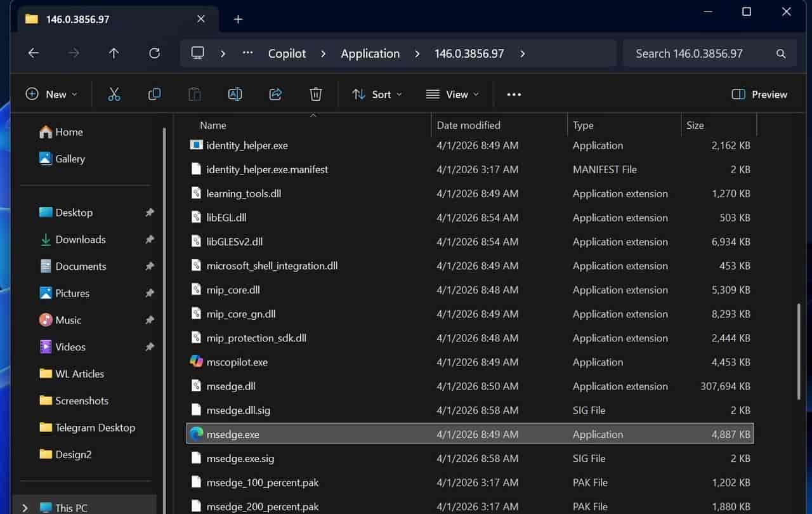Click the Cut scissors icon
The width and height of the screenshot is (812, 514).
[114, 95]
